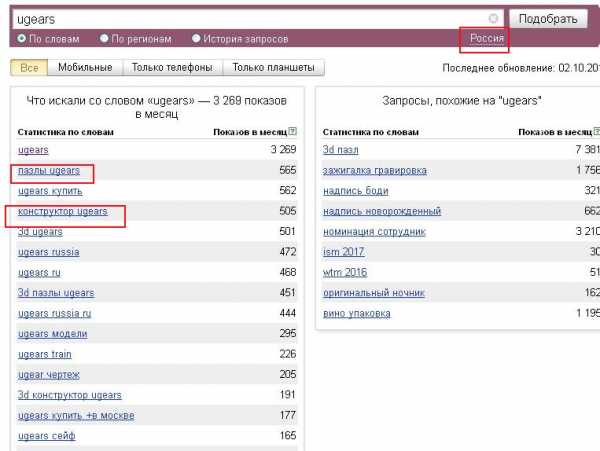Select the По словам radio button
The image size is (600, 451).
click(x=21, y=39)
